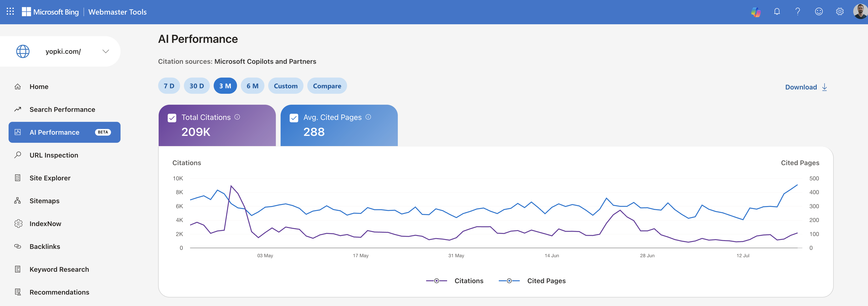Screen dimensions: 868x306
Task: Click the Backlinks chain icon
Action: [x=18, y=247]
